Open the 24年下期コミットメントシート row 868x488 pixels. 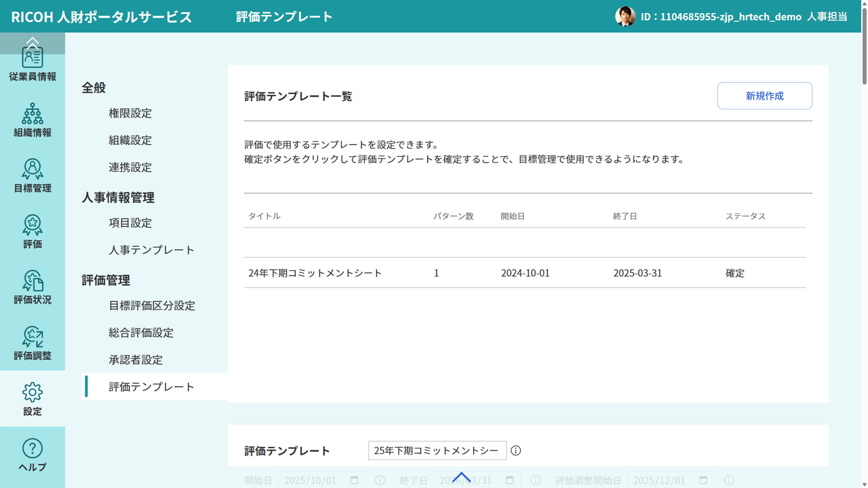coord(315,273)
